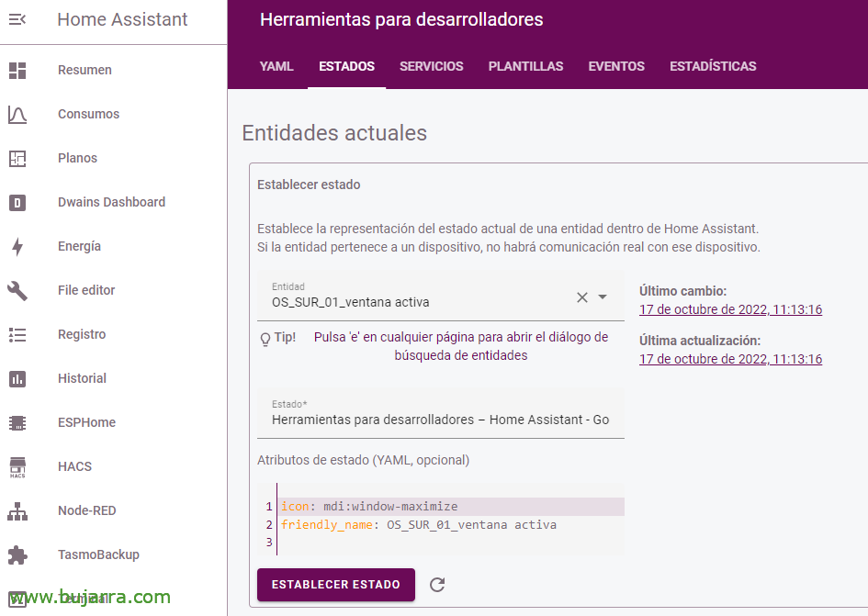The height and width of the screenshot is (616, 868).
Task: Click the Dwains Dashboard icon
Action: pos(17,203)
